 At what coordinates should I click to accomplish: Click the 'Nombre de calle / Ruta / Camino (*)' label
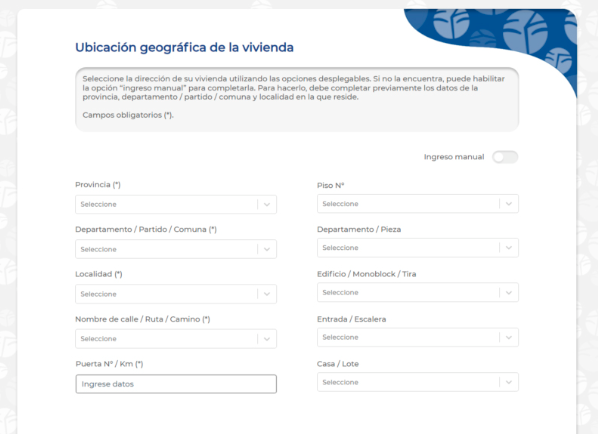coord(143,319)
